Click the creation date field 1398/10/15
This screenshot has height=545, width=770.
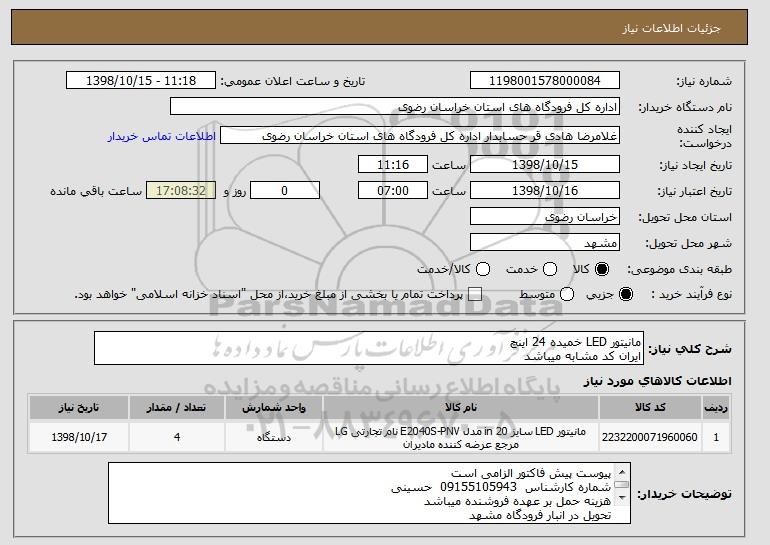pos(545,164)
